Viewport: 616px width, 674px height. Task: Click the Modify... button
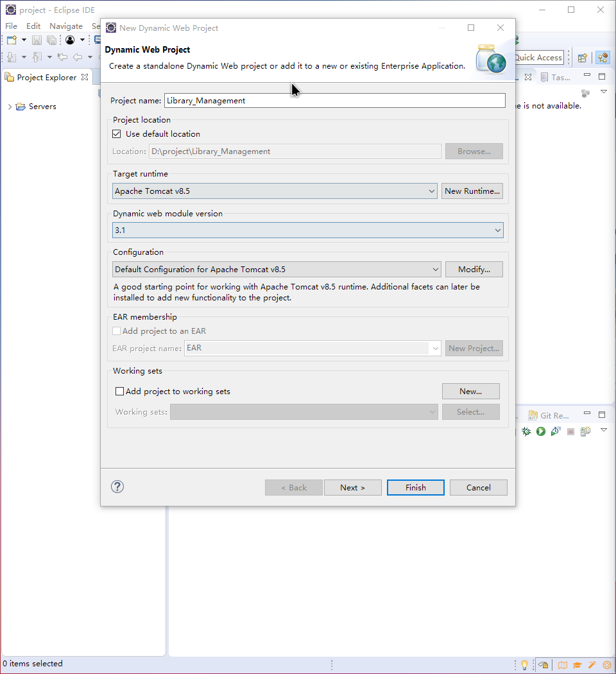(474, 269)
